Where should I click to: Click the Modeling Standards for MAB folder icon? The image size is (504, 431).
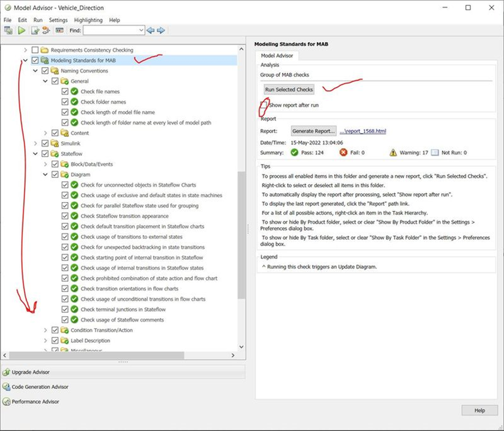45,60
